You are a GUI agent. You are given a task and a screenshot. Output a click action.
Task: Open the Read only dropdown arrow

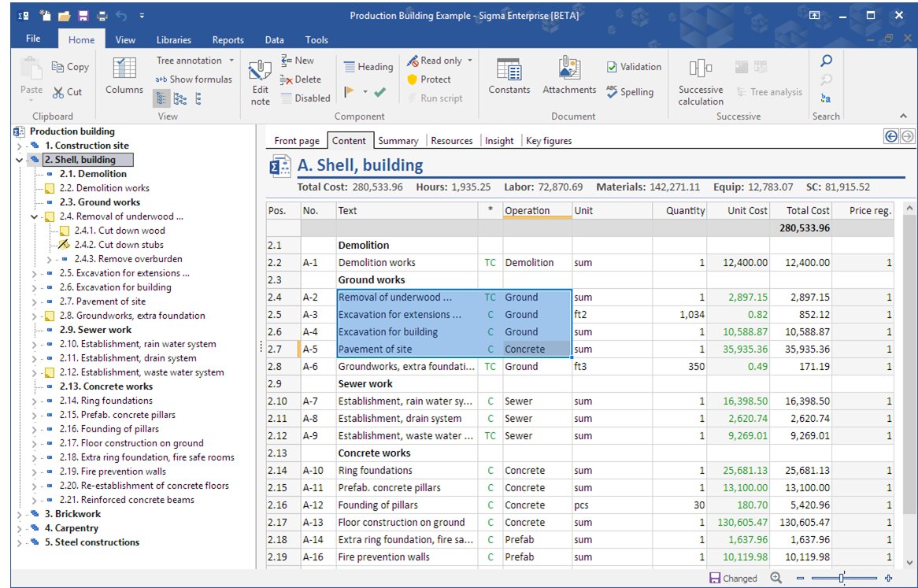pyautogui.click(x=469, y=61)
